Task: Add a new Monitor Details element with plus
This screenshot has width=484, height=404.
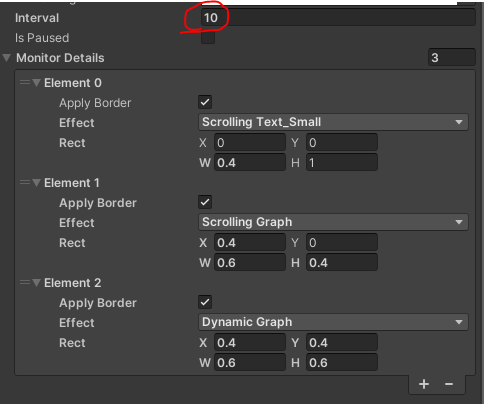Action: 424,384
